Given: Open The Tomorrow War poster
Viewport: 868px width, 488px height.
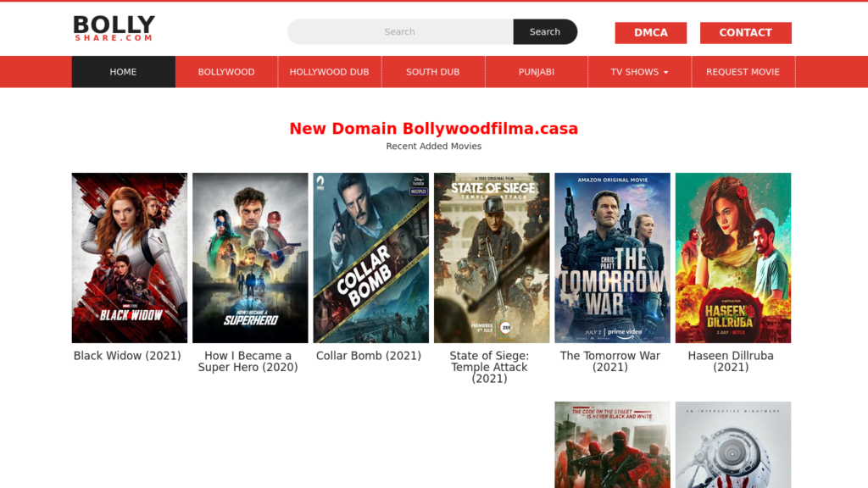Looking at the screenshot, I should (x=612, y=258).
